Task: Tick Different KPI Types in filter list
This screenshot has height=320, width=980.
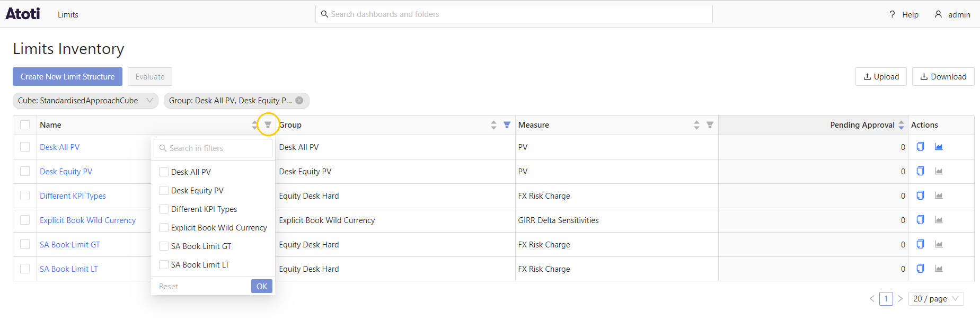Action: click(164, 209)
